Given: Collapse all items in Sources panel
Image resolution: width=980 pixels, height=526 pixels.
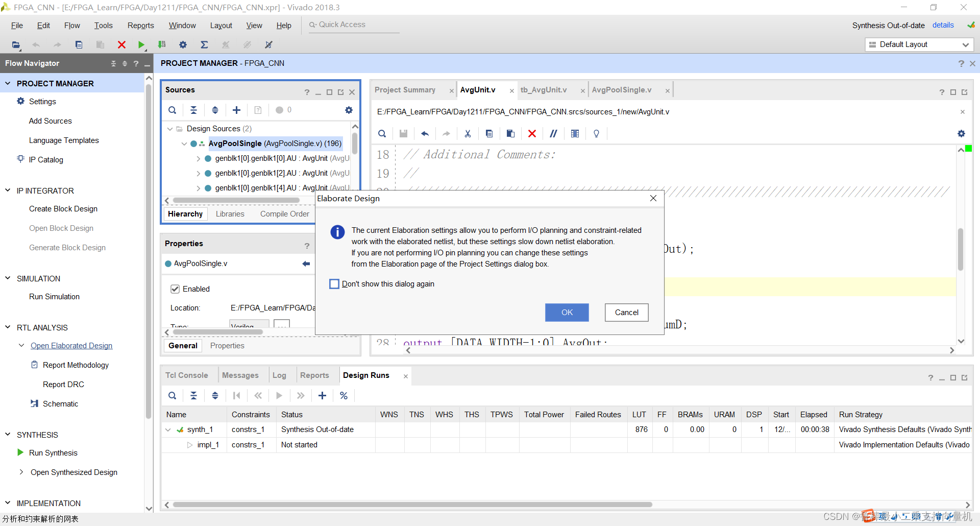Looking at the screenshot, I should (194, 110).
